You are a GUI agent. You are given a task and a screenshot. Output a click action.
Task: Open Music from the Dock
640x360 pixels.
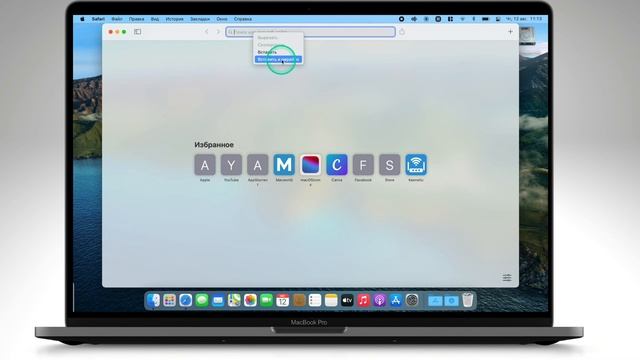[x=363, y=300]
